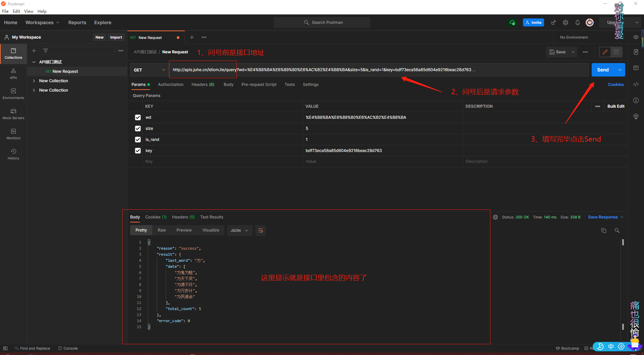Open the Mock Servers sidebar panel
Screen dimensions: 644x355
[x=13, y=114]
